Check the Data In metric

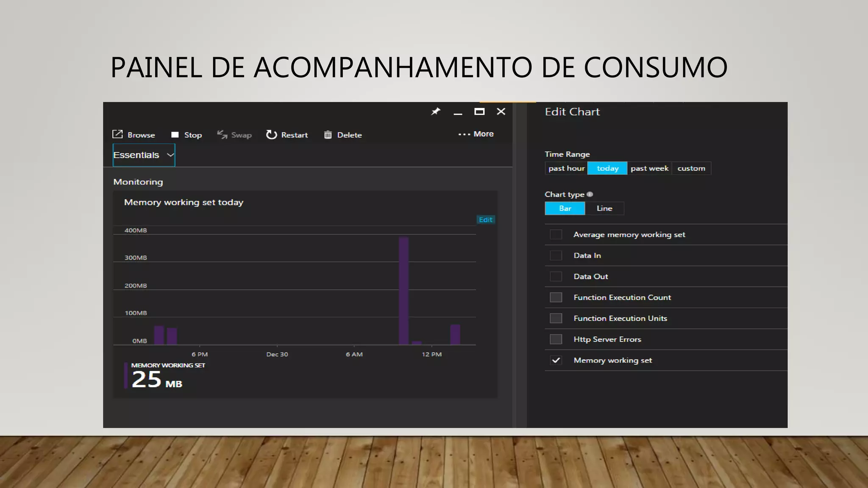[x=556, y=255]
